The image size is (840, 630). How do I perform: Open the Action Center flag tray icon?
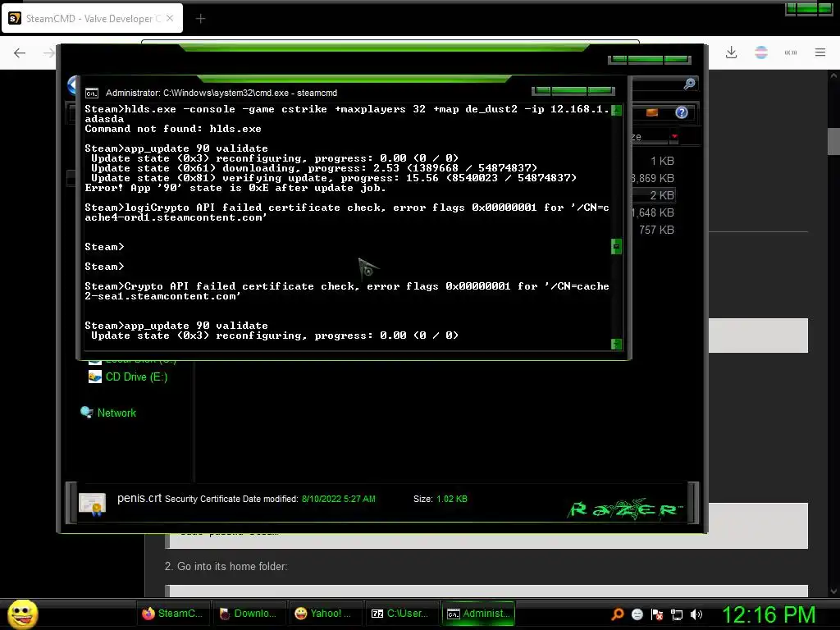point(657,614)
